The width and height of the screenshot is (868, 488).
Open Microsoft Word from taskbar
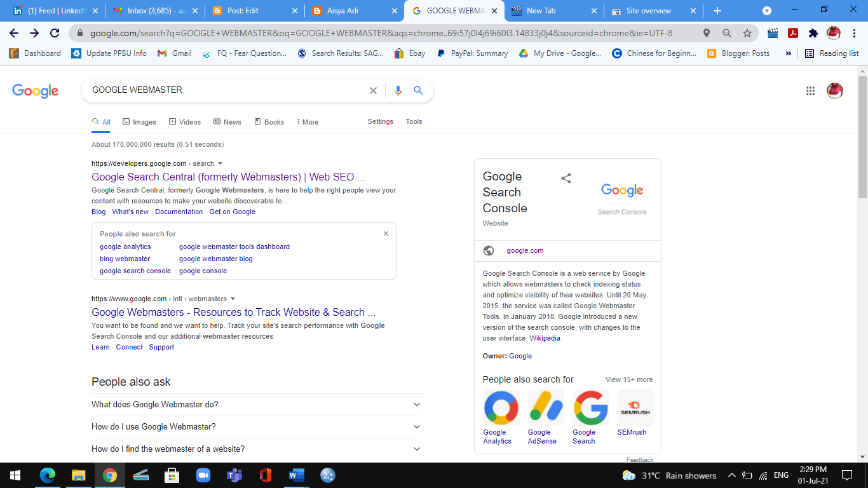(x=297, y=475)
